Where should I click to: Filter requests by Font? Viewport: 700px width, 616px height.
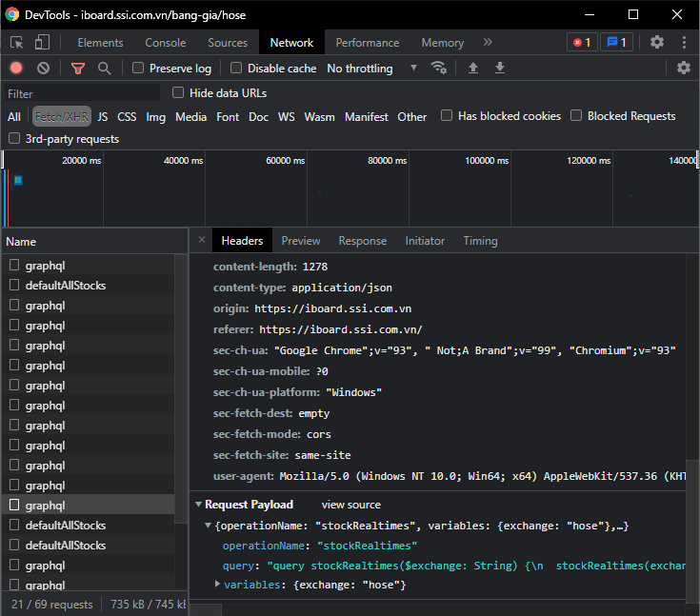pos(228,117)
